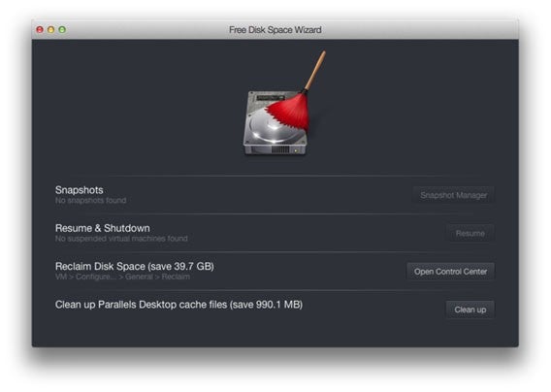Screen dimensions: 551x392
Task: Click the Free Disk Space Wizard title
Action: tap(275, 30)
